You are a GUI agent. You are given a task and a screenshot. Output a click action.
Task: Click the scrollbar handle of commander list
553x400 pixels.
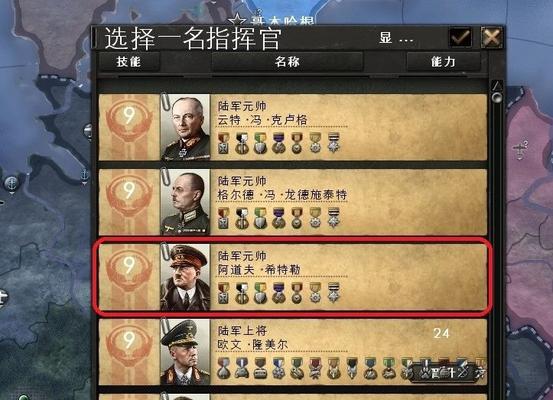tap(497, 97)
